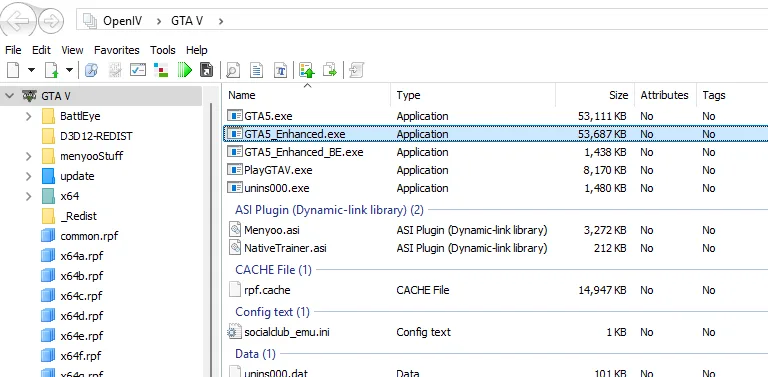Click the NativeTrainer.asi plugin file icon

click(x=236, y=248)
